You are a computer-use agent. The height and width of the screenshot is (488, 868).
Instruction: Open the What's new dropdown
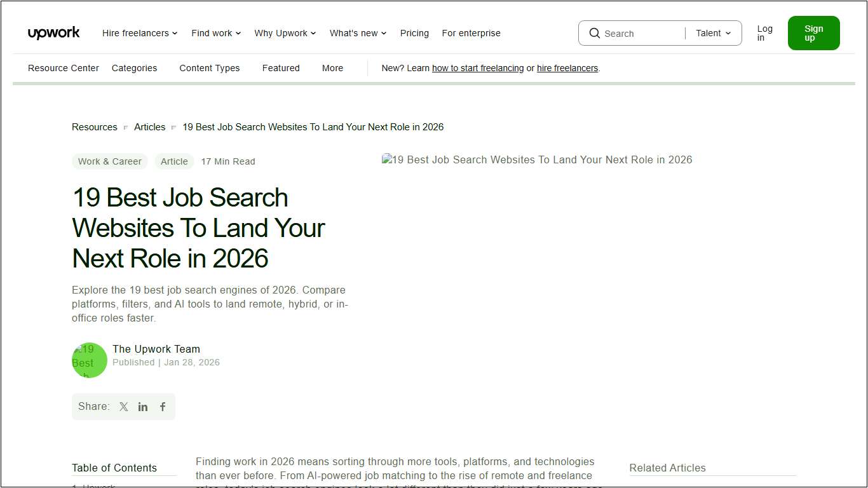click(x=357, y=33)
